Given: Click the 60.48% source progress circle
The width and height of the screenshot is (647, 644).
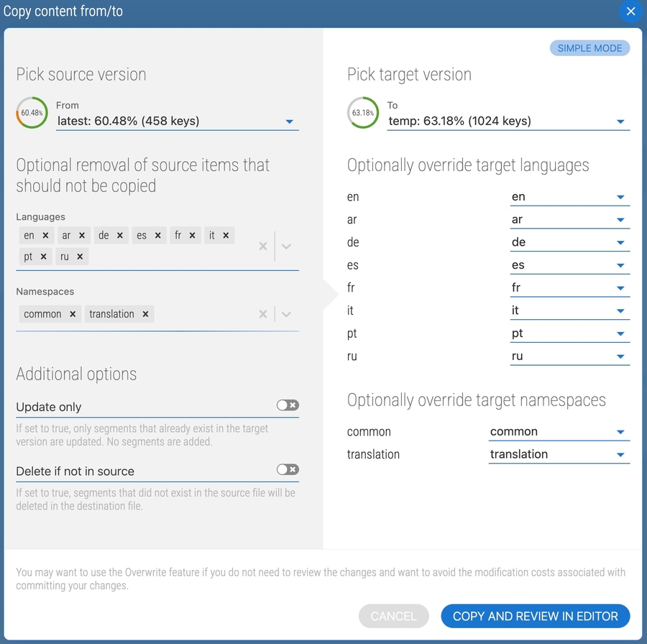Looking at the screenshot, I should pos(32,113).
